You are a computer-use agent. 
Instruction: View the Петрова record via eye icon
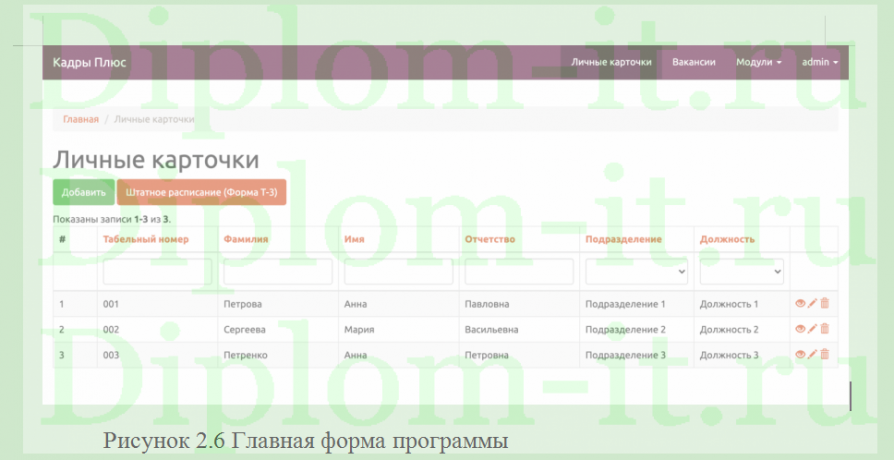(800, 304)
